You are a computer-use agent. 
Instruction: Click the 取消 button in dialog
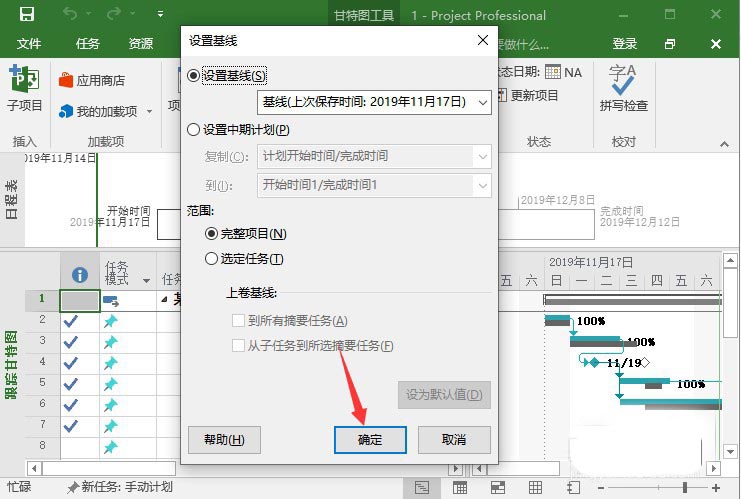pyautogui.click(x=454, y=440)
